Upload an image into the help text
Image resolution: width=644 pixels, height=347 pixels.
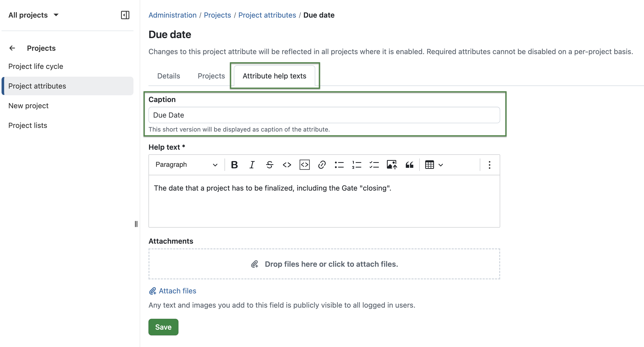[392, 165]
